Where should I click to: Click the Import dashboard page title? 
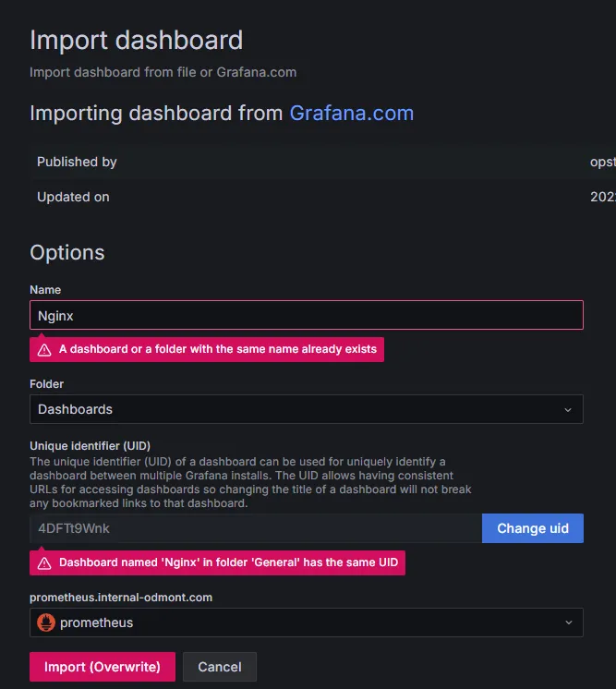tap(136, 41)
